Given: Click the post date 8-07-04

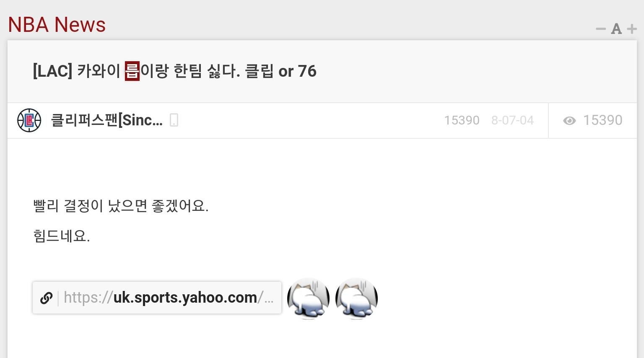Looking at the screenshot, I should point(512,120).
